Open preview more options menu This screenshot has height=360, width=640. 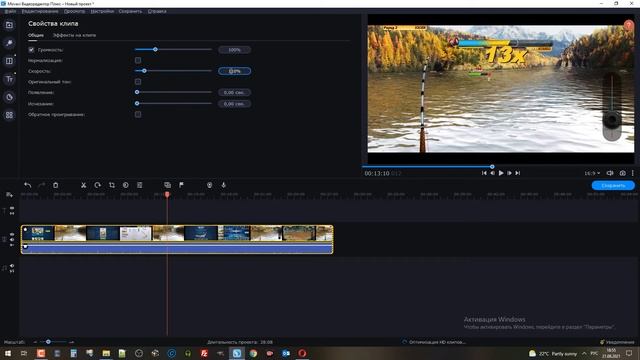[x=633, y=173]
